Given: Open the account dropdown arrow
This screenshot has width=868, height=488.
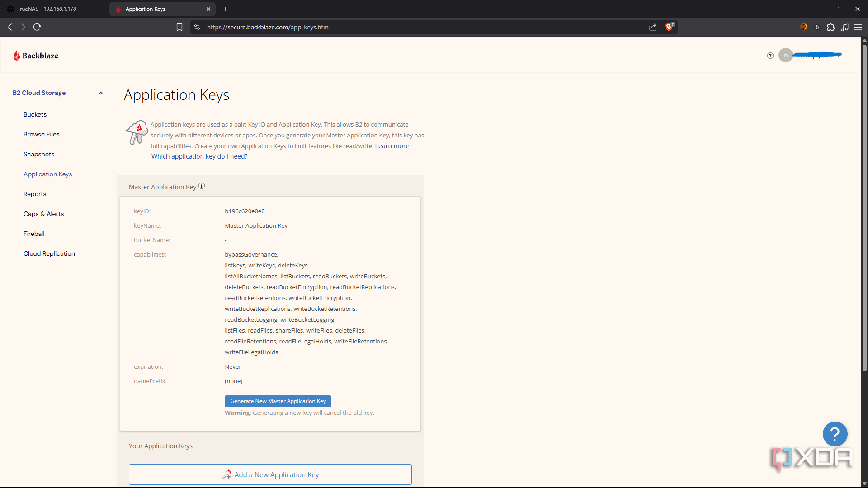Looking at the screenshot, I should pyautogui.click(x=839, y=56).
